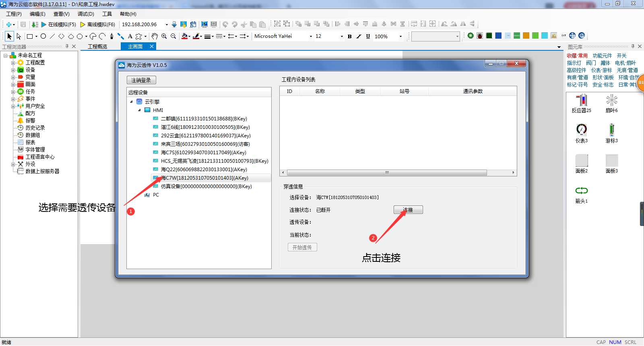Close the 主画面 tab
This screenshot has height=346, width=644.
click(x=152, y=46)
